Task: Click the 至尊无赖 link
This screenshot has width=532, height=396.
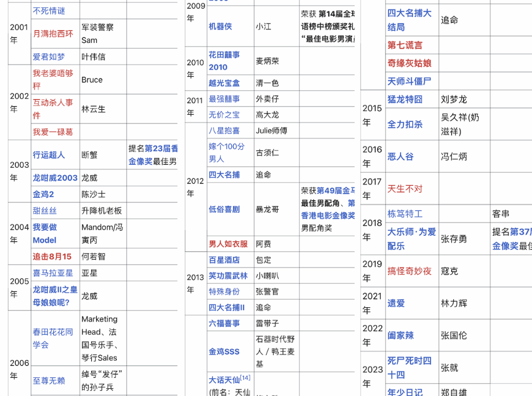Action: coord(49,381)
